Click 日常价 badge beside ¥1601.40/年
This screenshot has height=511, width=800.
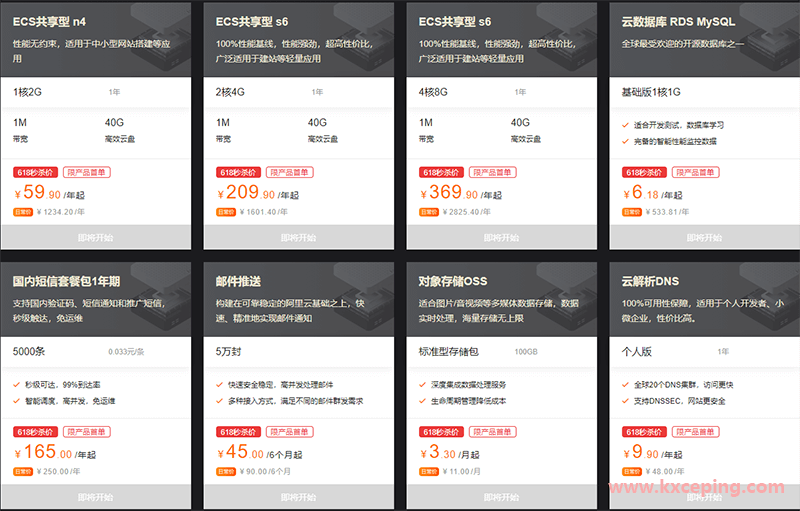(226, 212)
